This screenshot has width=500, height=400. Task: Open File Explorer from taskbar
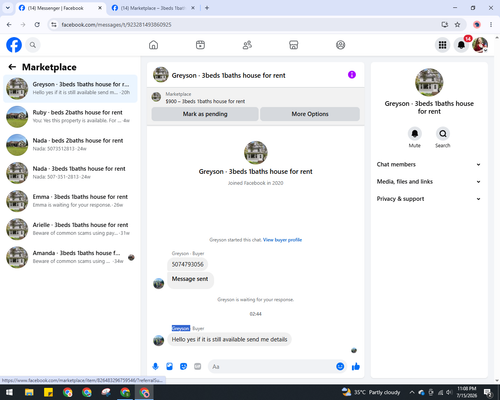coord(29,392)
